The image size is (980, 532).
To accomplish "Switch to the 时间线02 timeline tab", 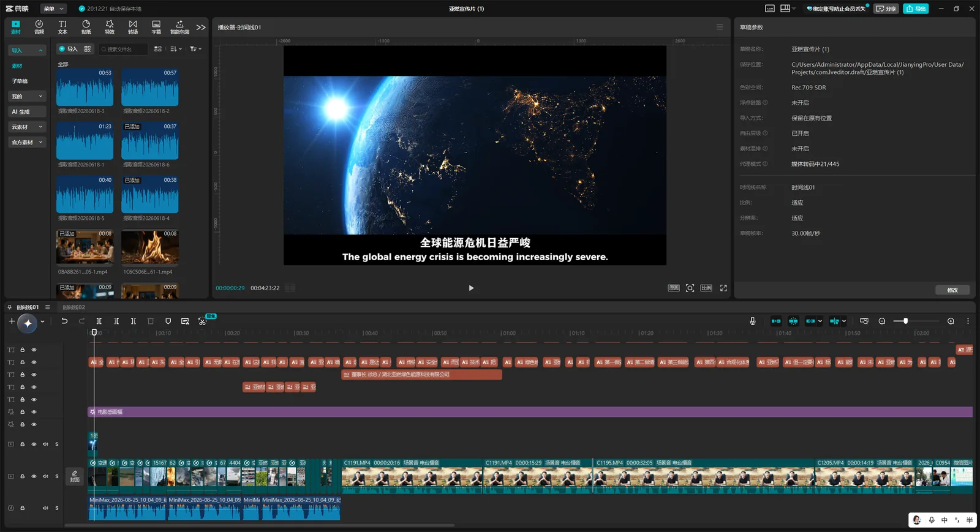I will coord(73,307).
